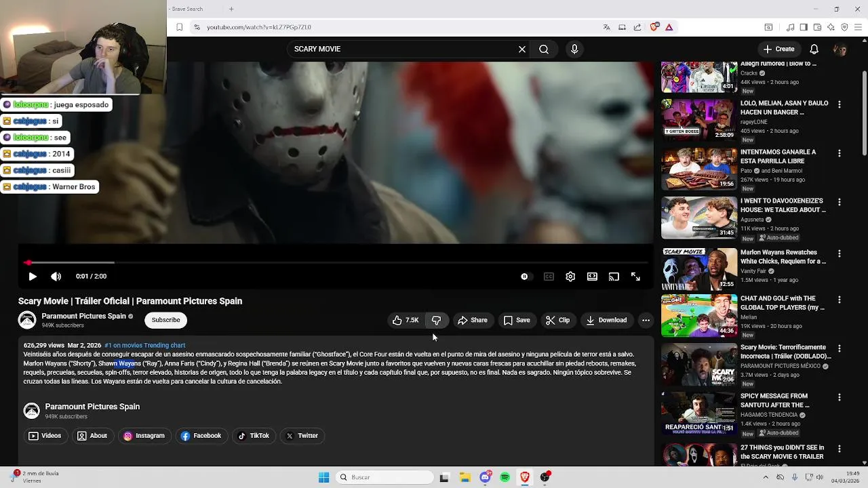Open the channel's Instagram link
The image size is (868, 488).
(144, 436)
